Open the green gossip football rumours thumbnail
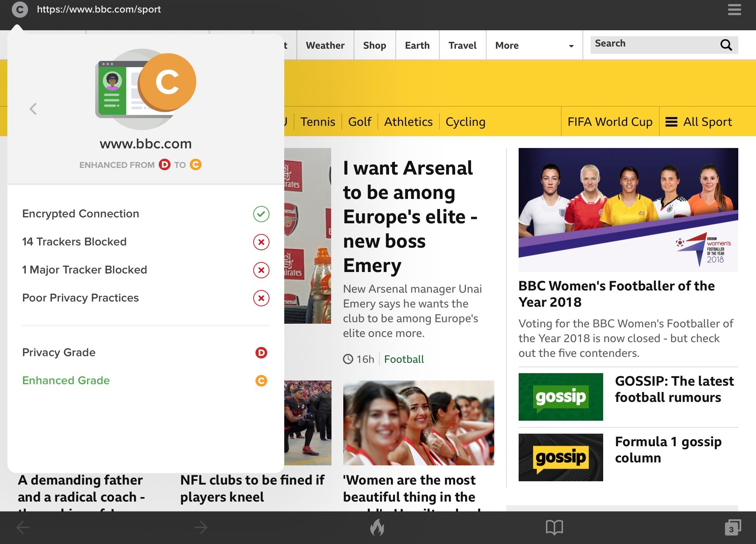The height and width of the screenshot is (544, 756). [561, 397]
